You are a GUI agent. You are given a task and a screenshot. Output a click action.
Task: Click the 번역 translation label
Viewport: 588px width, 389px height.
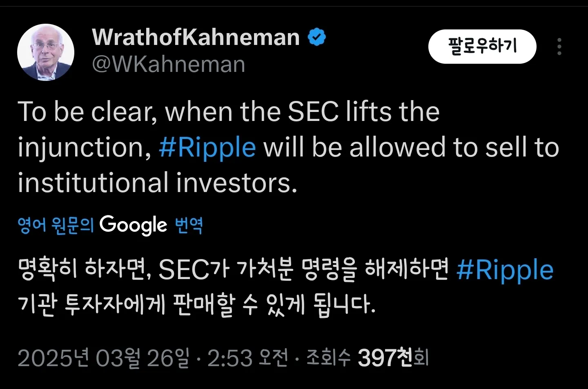click(189, 225)
